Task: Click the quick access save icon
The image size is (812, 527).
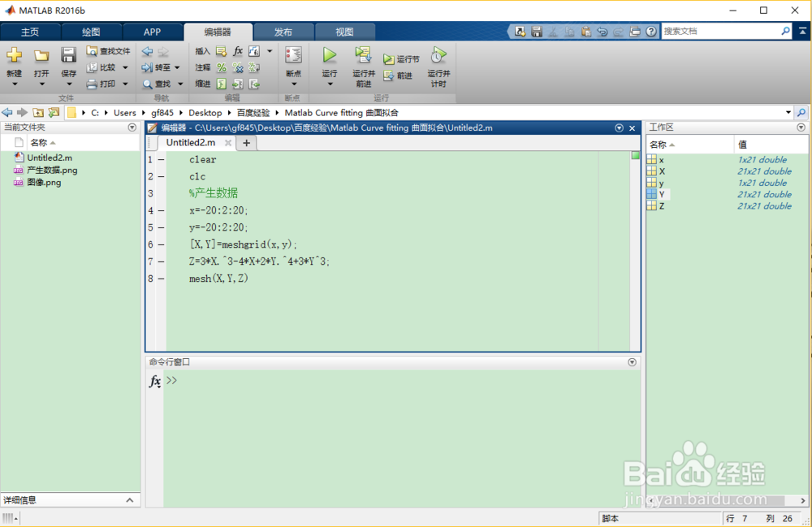Action: [537, 32]
